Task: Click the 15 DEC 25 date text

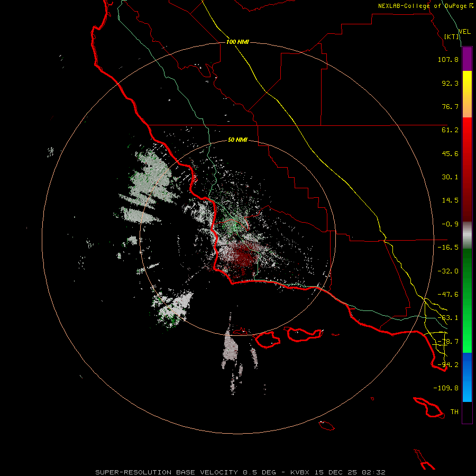Action: [335, 472]
